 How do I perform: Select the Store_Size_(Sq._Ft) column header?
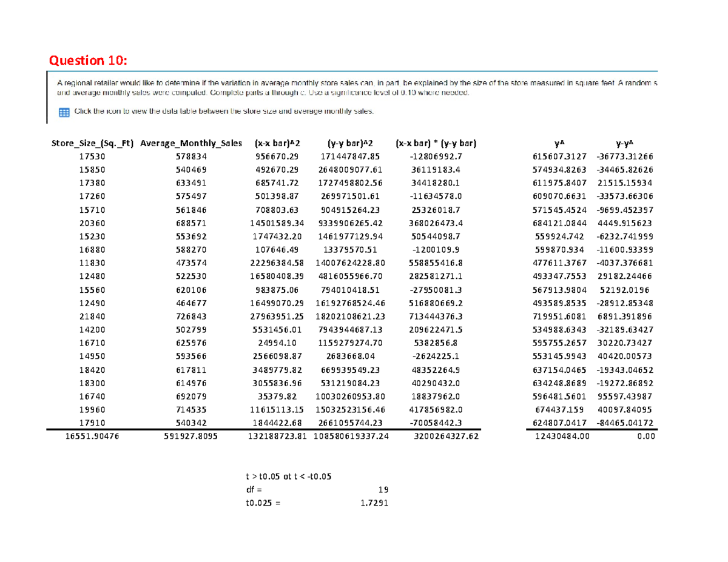click(92, 143)
